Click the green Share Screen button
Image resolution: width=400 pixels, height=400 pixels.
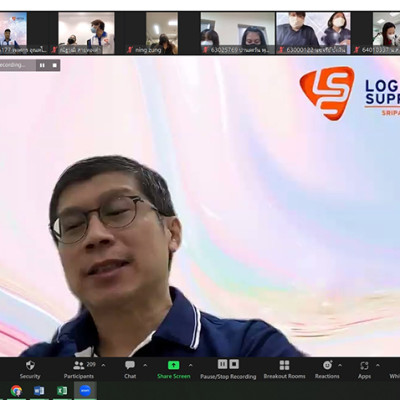pyautogui.click(x=174, y=369)
